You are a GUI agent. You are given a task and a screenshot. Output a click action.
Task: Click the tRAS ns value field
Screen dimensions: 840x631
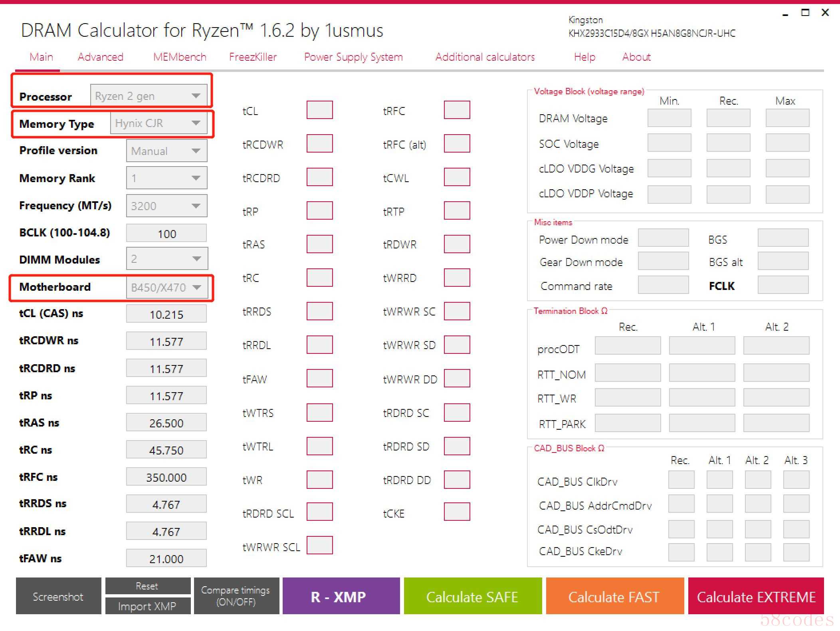166,423
